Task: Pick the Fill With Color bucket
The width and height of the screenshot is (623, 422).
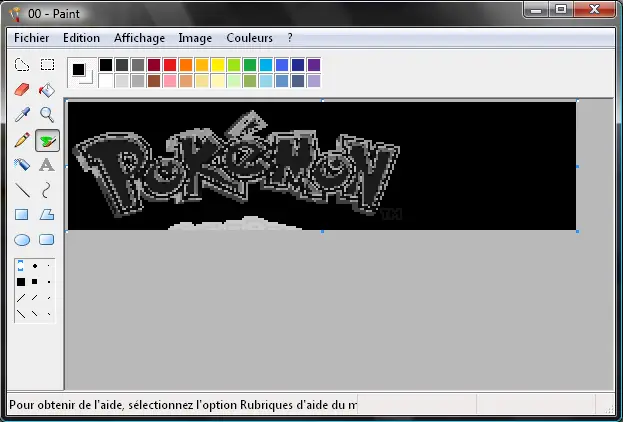Action: [47, 90]
